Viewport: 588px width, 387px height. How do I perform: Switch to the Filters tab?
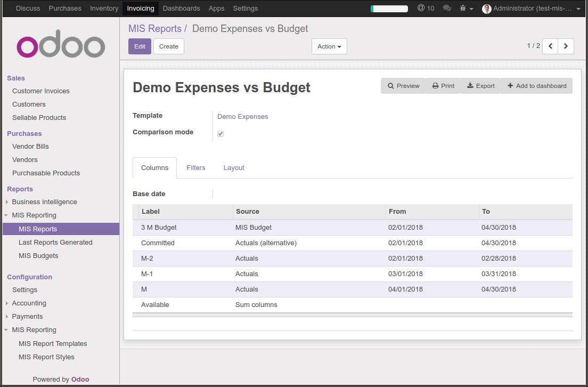(x=195, y=167)
